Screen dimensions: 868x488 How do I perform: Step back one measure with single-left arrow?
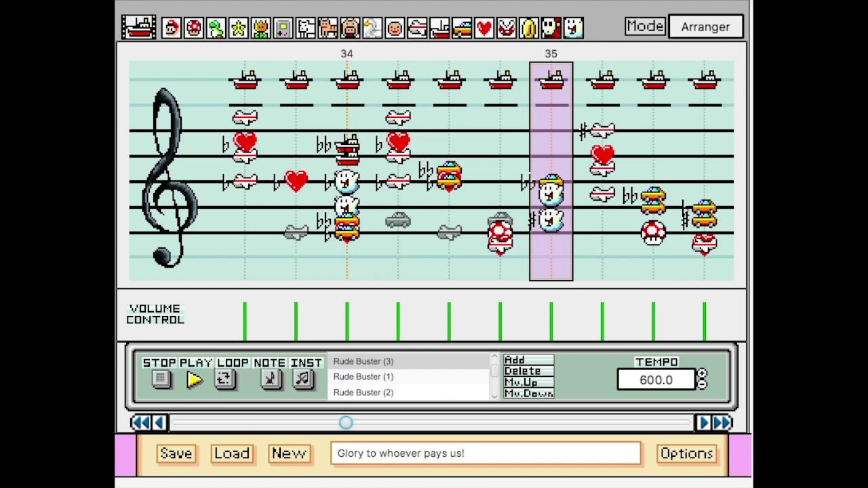click(x=159, y=423)
